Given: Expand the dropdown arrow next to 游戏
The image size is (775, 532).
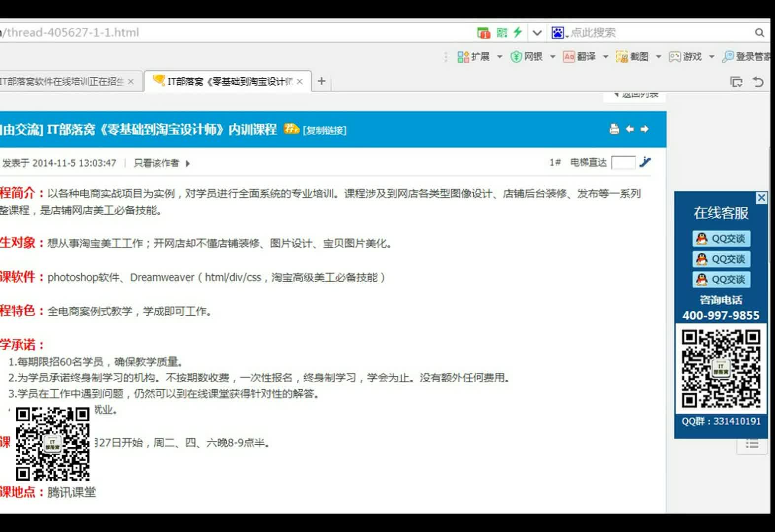Looking at the screenshot, I should coord(711,57).
